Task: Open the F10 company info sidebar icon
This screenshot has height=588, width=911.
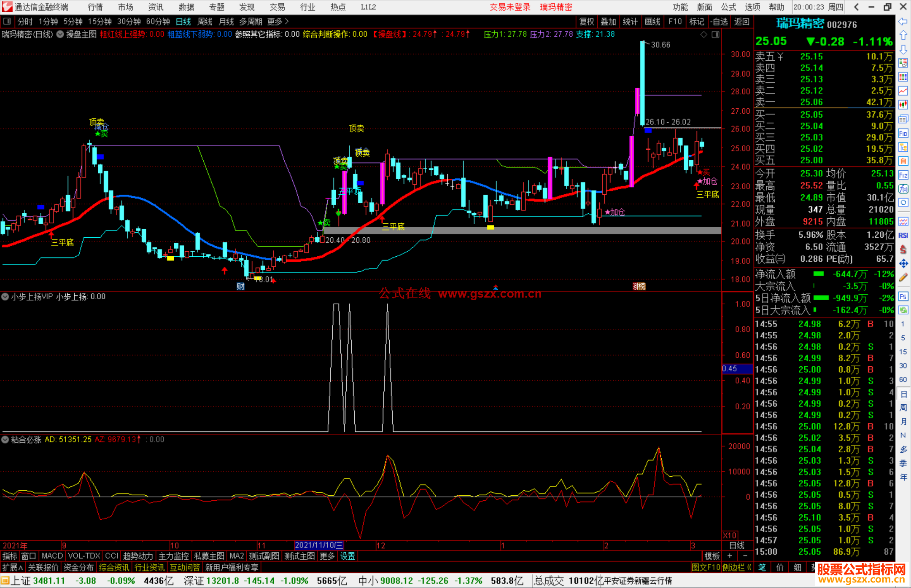Action: (x=903, y=133)
